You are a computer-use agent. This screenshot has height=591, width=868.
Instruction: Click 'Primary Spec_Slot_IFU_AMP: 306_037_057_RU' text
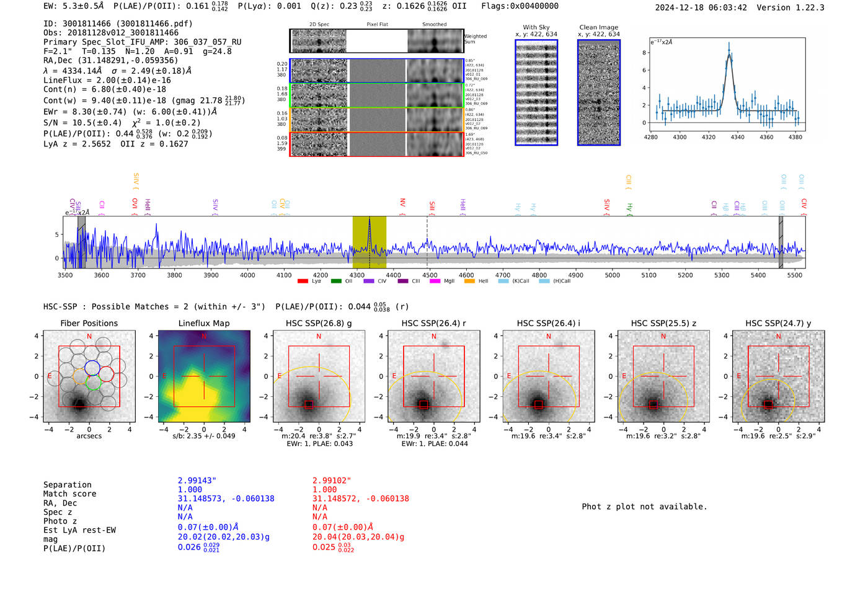[143, 42]
